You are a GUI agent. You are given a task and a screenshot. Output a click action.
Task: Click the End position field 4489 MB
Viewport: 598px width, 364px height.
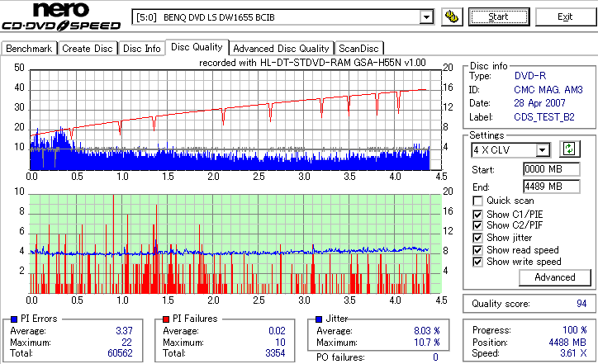[x=552, y=187]
